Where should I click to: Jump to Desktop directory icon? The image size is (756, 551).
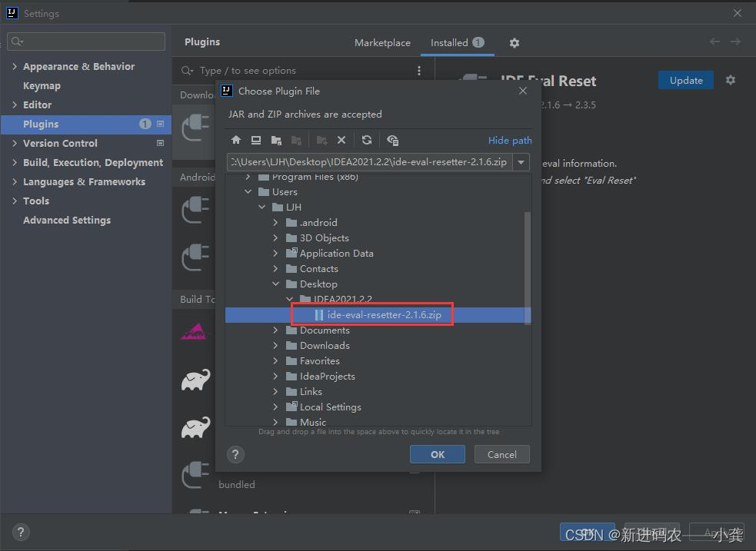click(x=256, y=140)
